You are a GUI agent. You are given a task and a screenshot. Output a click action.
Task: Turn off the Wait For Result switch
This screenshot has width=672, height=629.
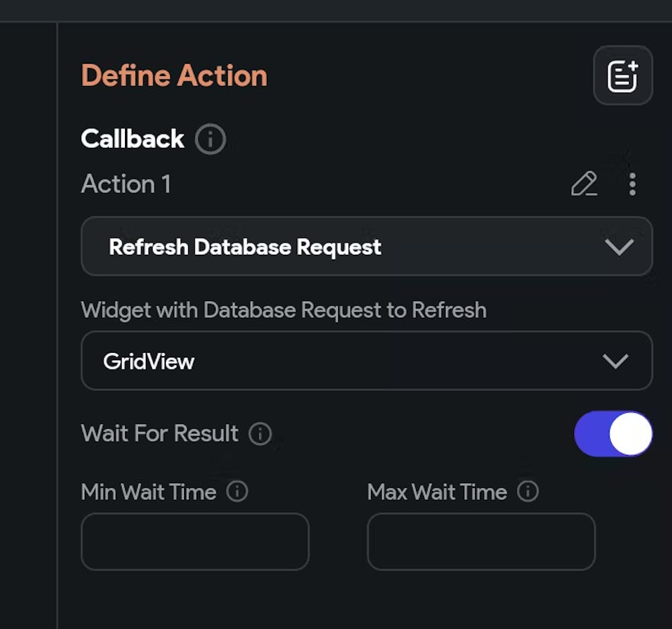[x=613, y=434]
